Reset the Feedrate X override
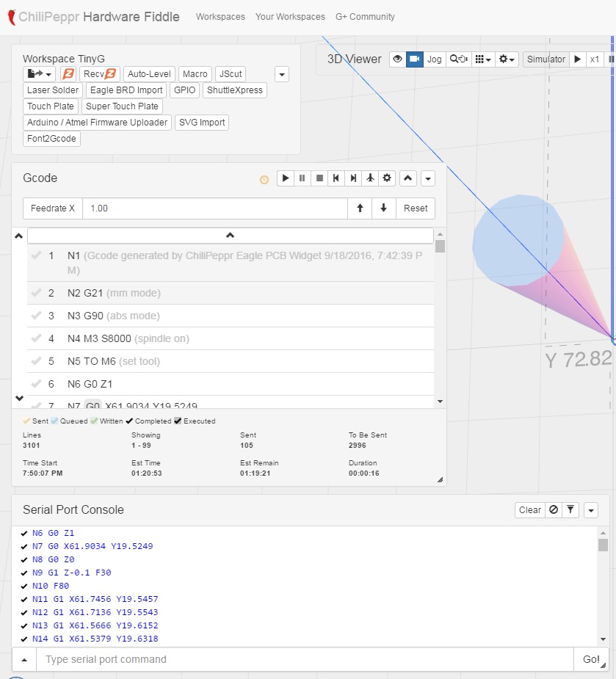This screenshot has height=679, width=616. (x=416, y=208)
